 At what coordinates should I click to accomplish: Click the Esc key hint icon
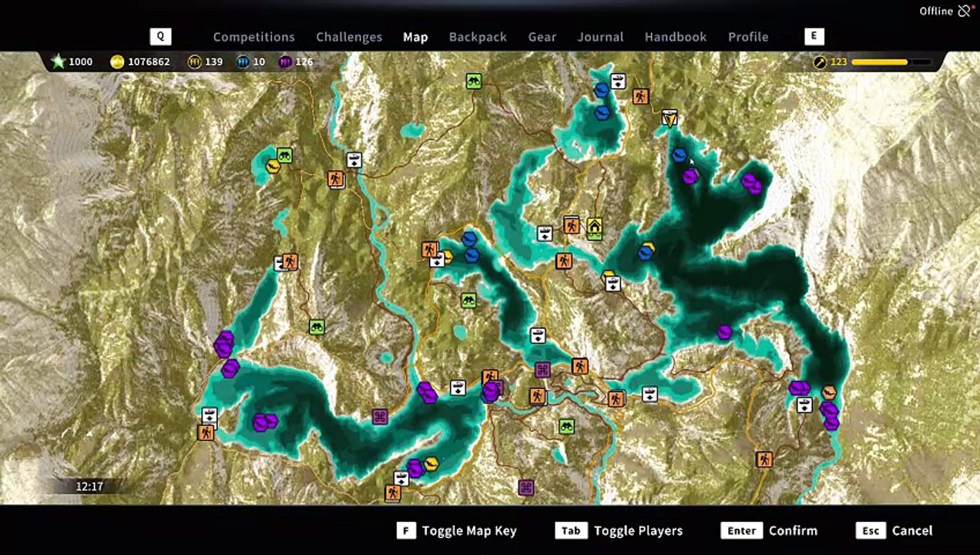(x=871, y=530)
